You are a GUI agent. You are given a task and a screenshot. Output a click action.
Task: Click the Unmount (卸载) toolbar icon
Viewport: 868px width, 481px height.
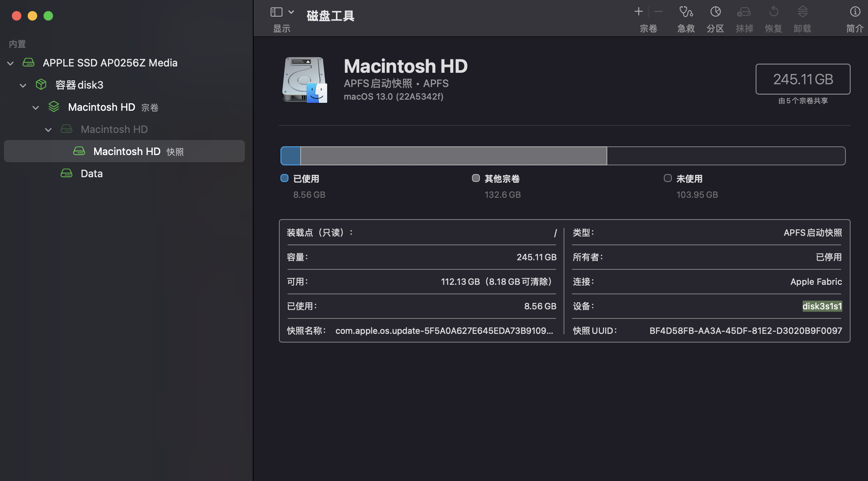point(802,12)
